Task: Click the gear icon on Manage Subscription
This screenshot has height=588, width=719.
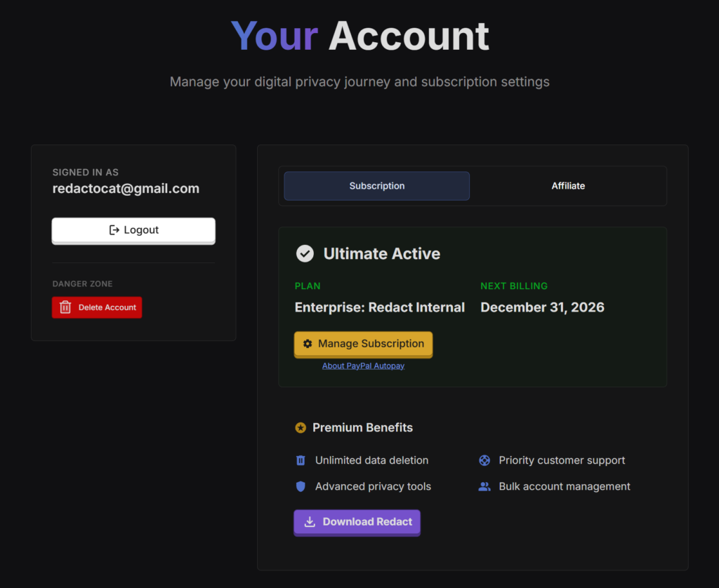Action: point(308,344)
